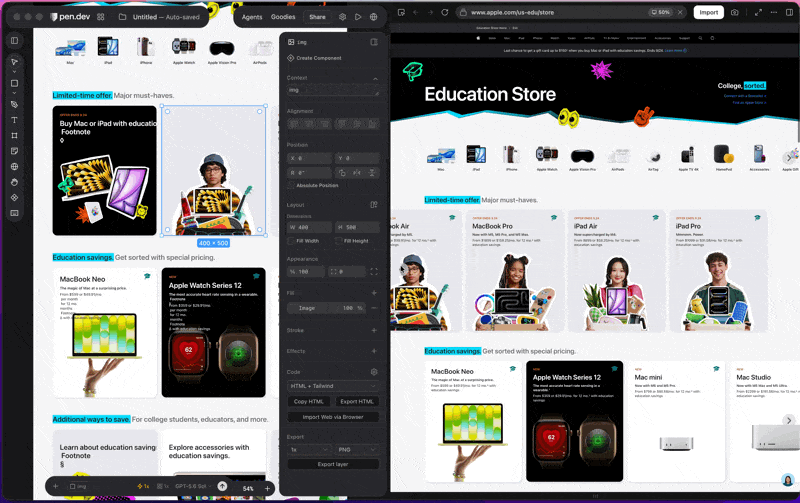Add a Stroke with plus
800x503 pixels.
pyautogui.click(x=374, y=331)
